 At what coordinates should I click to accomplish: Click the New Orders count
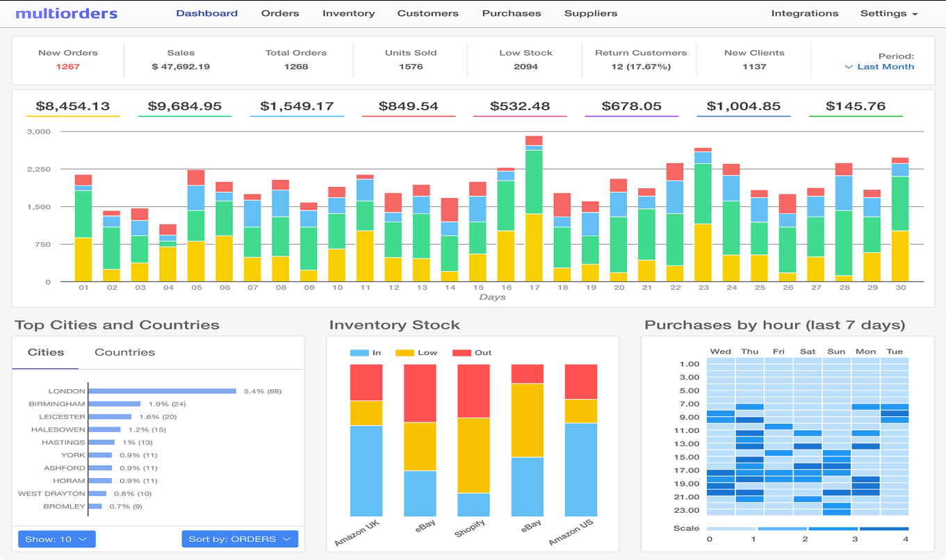68,67
